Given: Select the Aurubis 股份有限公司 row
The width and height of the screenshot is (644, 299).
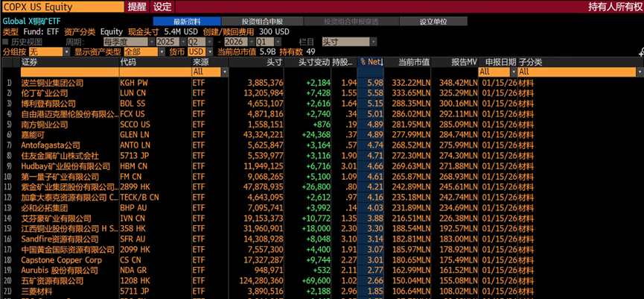Looking at the screenshot, I should tap(322, 271).
